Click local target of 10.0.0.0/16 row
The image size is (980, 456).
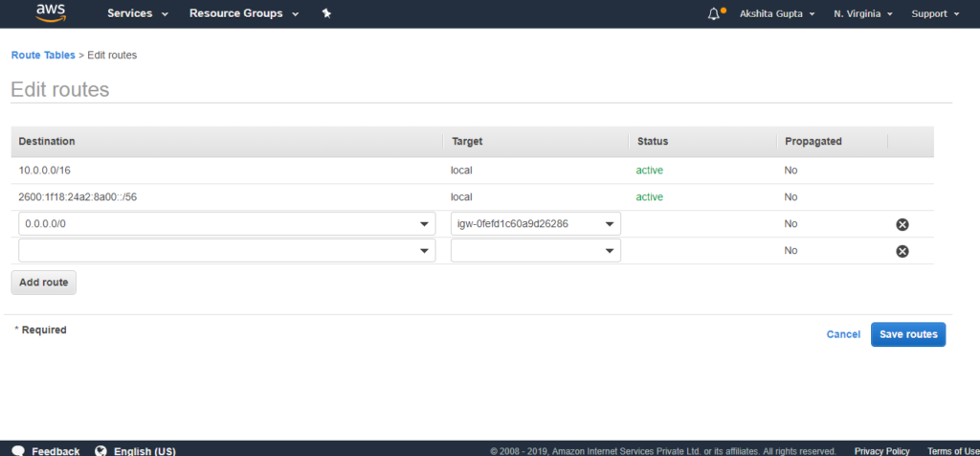click(x=461, y=171)
